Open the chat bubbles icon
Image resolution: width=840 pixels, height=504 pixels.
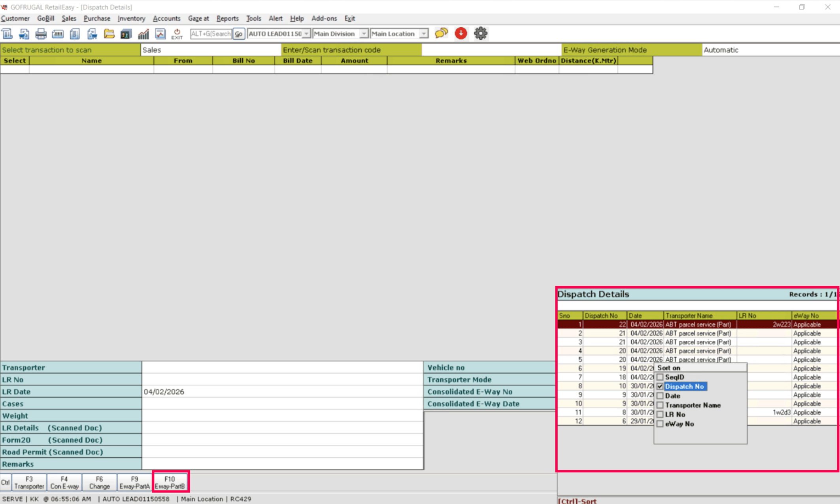(441, 34)
